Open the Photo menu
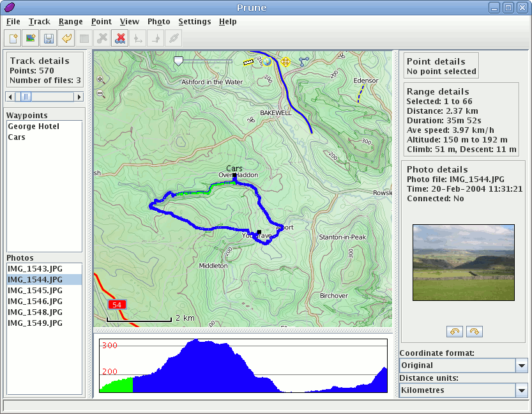Image resolution: width=532 pixels, height=414 pixels. (158, 21)
